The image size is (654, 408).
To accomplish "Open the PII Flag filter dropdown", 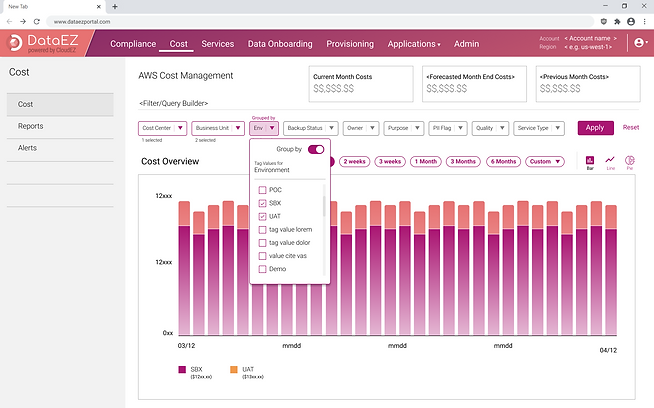I will tap(448, 128).
